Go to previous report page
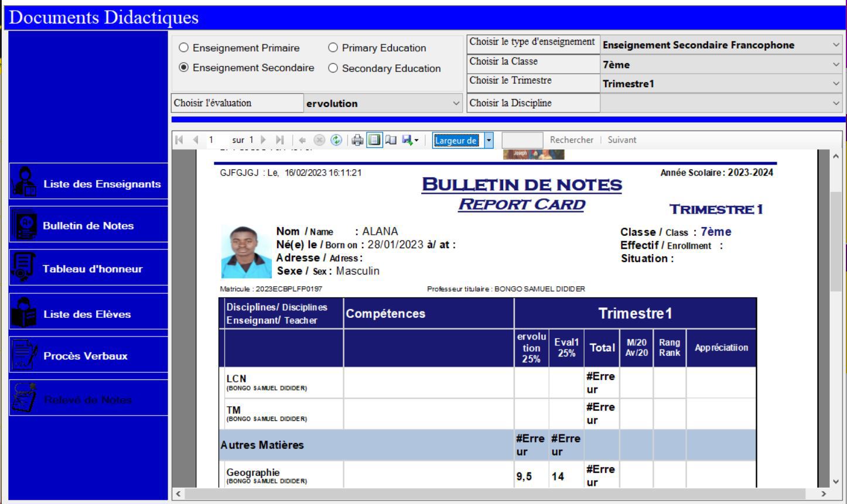 coord(196,140)
